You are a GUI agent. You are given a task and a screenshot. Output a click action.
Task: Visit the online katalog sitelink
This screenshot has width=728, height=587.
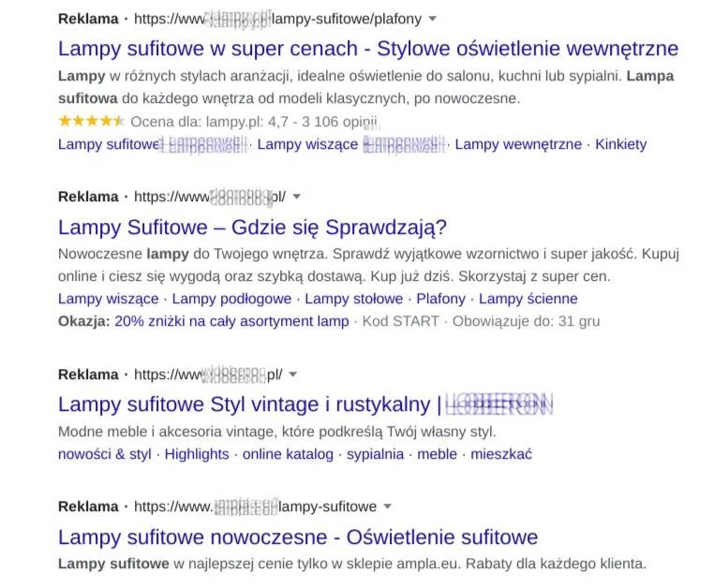coord(288,454)
